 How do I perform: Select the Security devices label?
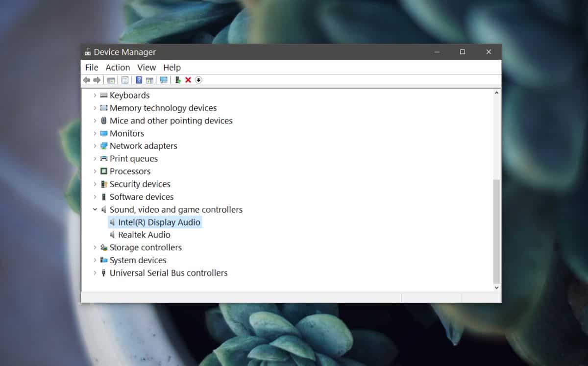point(140,184)
